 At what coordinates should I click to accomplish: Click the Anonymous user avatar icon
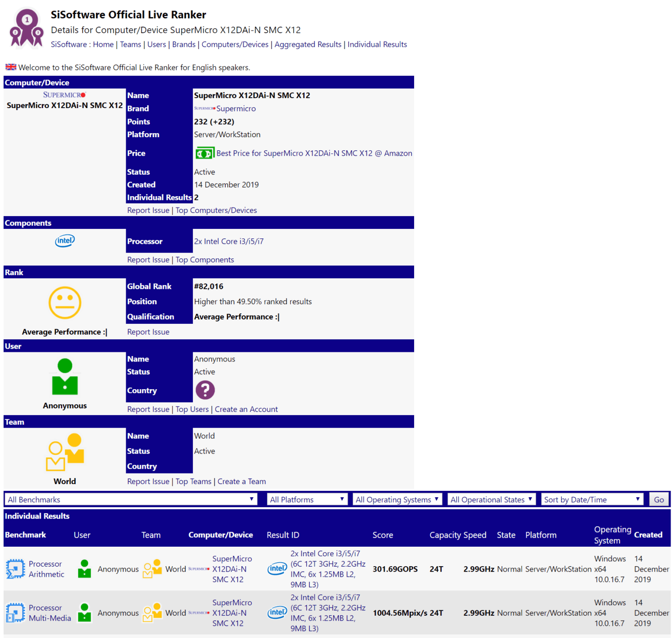tap(65, 377)
